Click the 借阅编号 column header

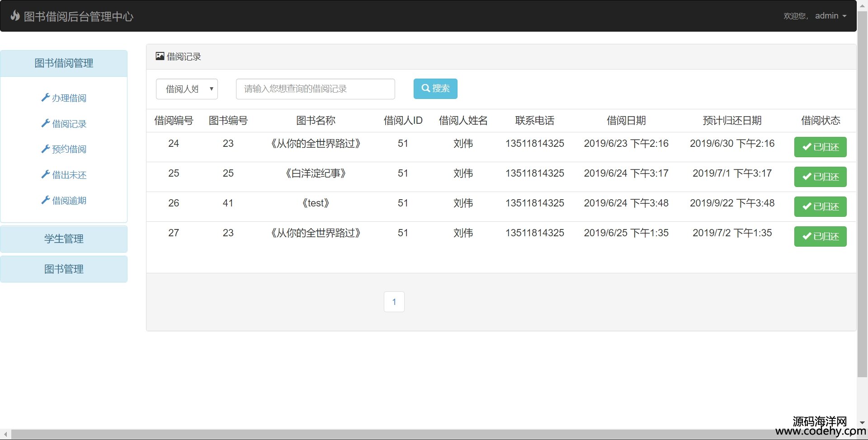pyautogui.click(x=174, y=121)
